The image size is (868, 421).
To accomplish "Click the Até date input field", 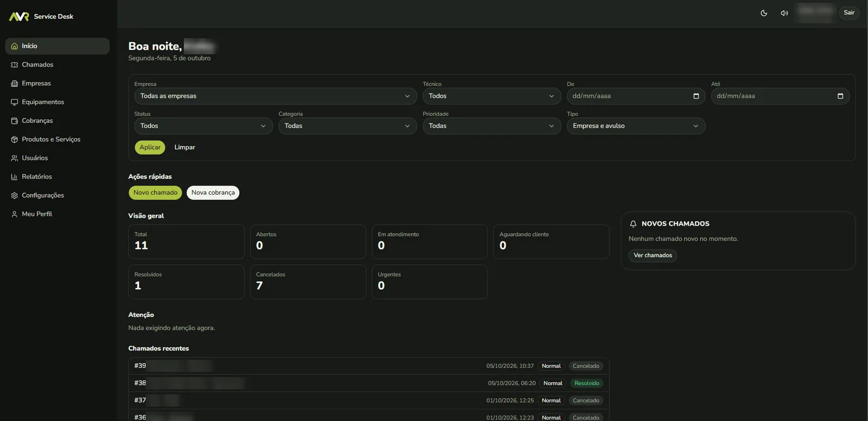I will (x=780, y=96).
